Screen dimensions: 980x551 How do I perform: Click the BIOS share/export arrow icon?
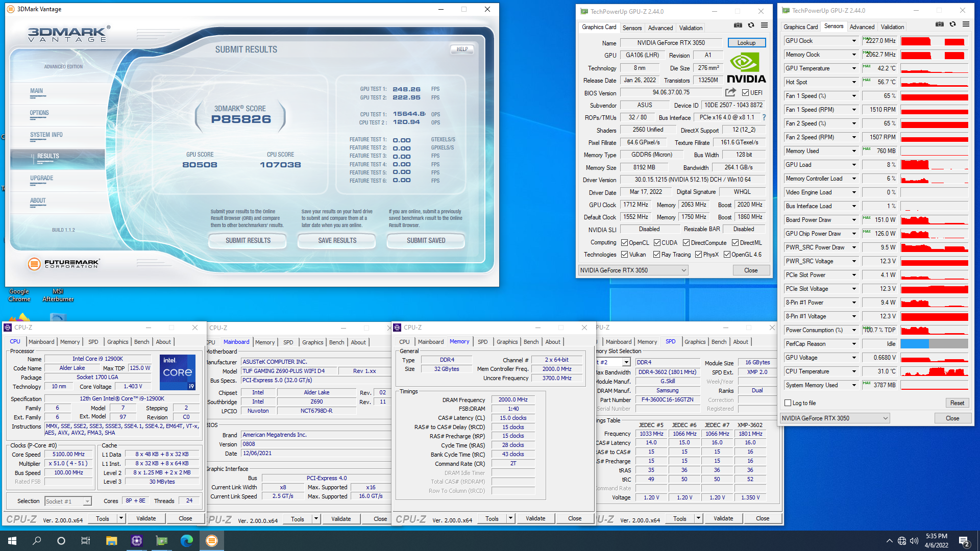pos(730,92)
